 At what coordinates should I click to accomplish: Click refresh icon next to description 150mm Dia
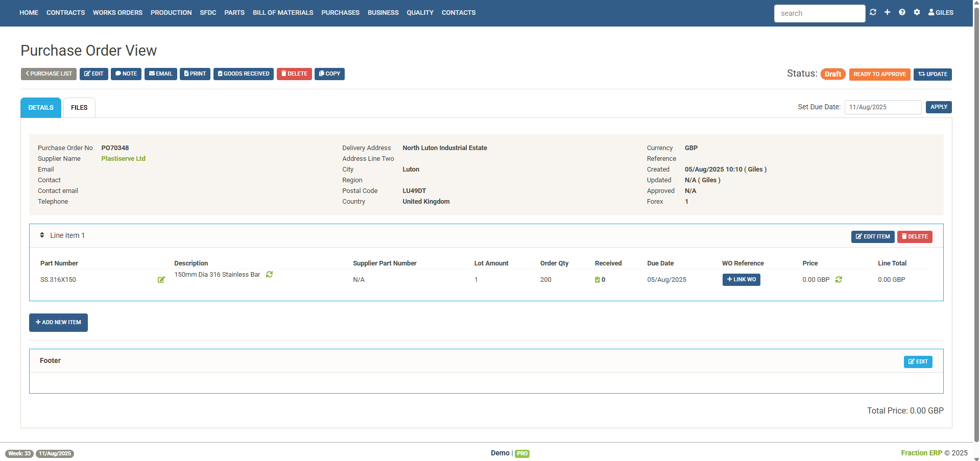click(x=270, y=275)
